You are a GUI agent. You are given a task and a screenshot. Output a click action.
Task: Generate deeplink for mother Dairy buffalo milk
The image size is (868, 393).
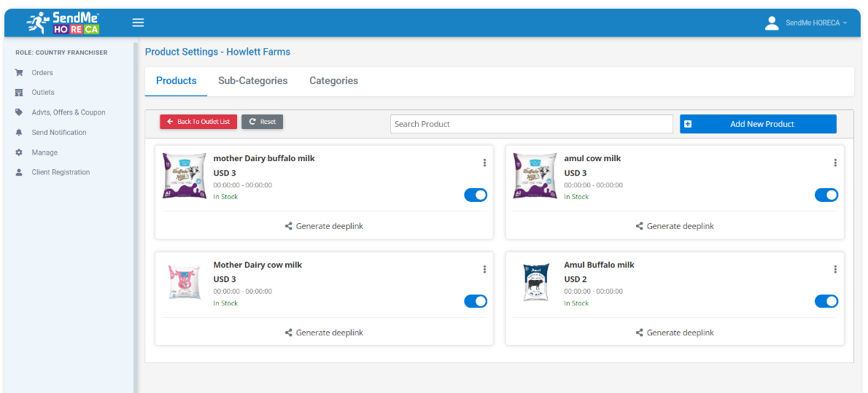pos(325,226)
